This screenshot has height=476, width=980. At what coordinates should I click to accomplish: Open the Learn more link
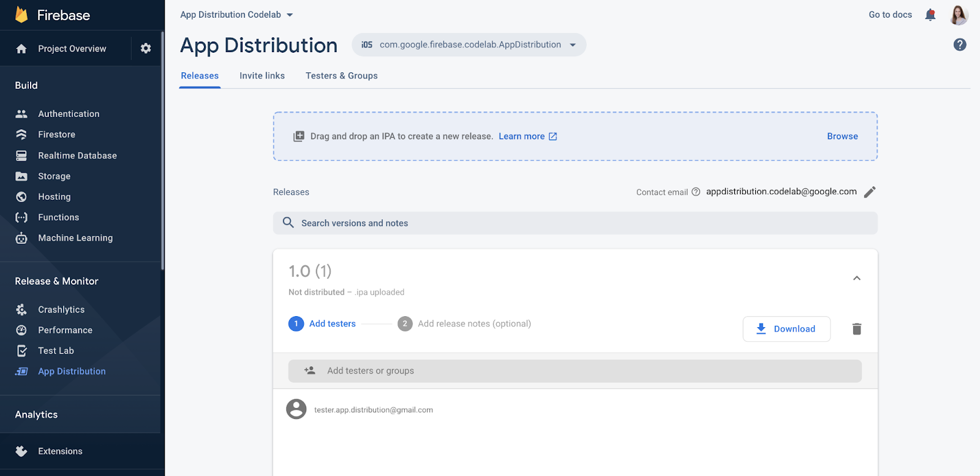tap(527, 136)
